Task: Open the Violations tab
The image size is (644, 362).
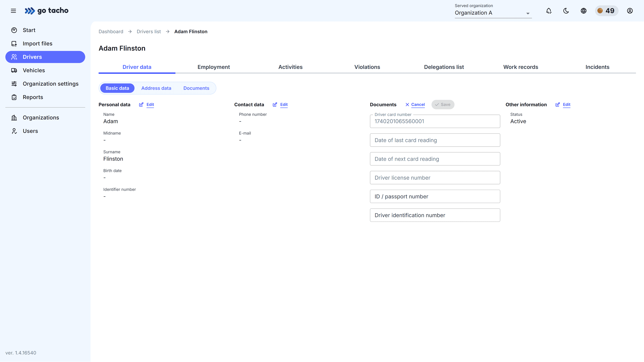Action: pos(367,67)
